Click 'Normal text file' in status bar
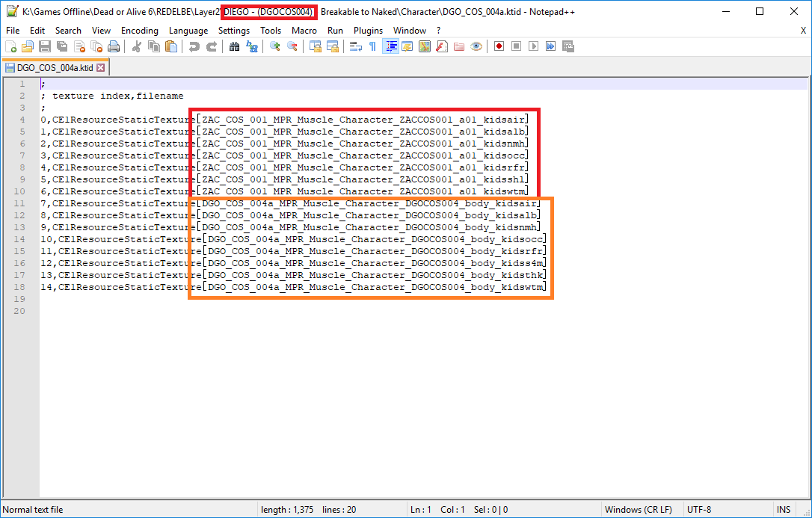Viewport: 812px width, 518px height. pos(33,510)
